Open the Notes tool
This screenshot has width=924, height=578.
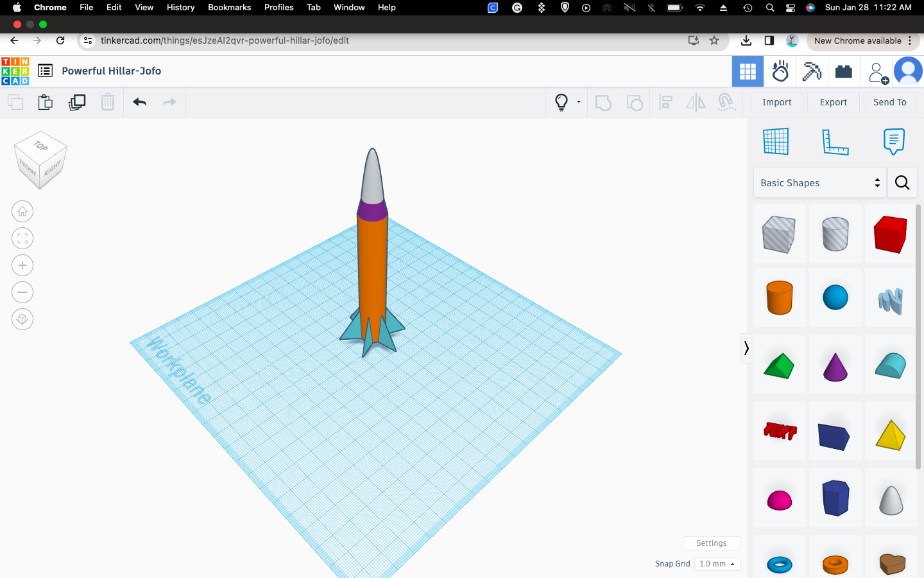[x=893, y=141]
